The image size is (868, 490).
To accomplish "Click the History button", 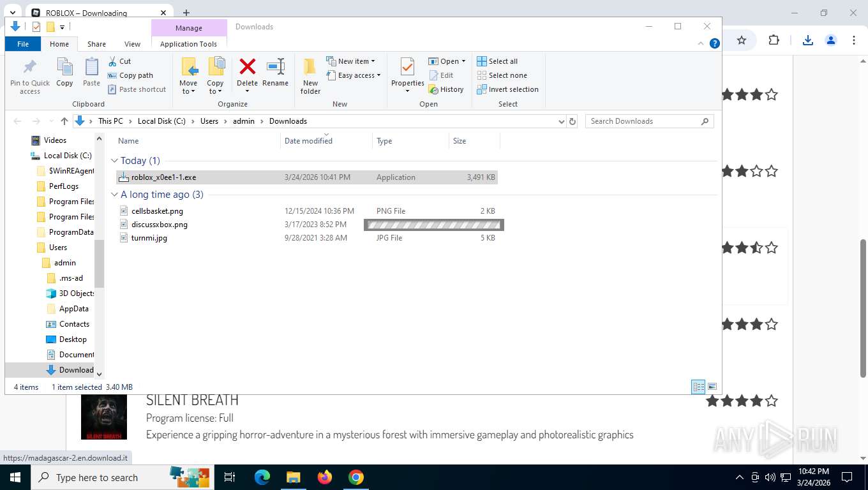I will (x=446, y=89).
